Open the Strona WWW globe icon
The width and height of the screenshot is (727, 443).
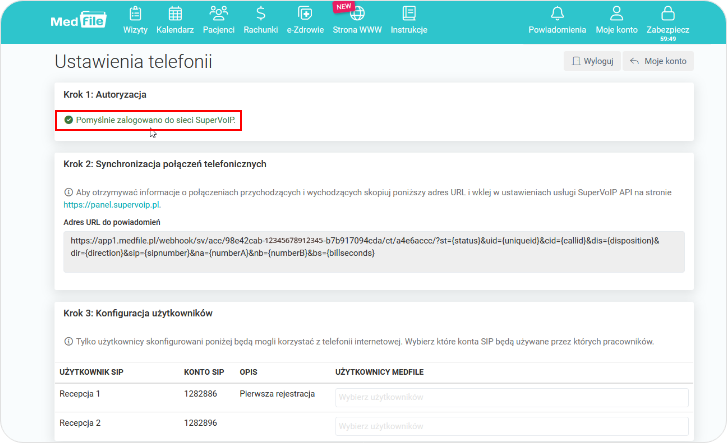[x=357, y=14]
